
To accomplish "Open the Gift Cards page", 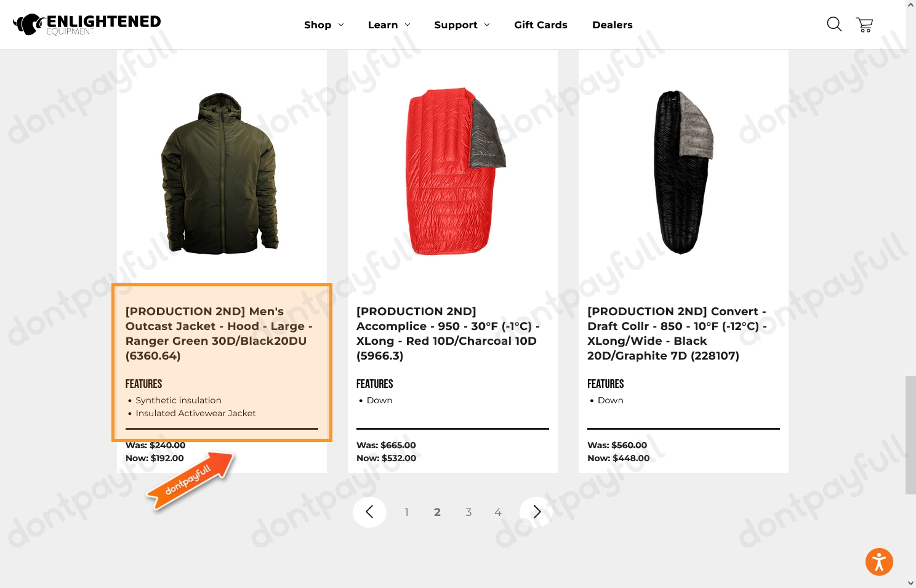I will pyautogui.click(x=540, y=25).
